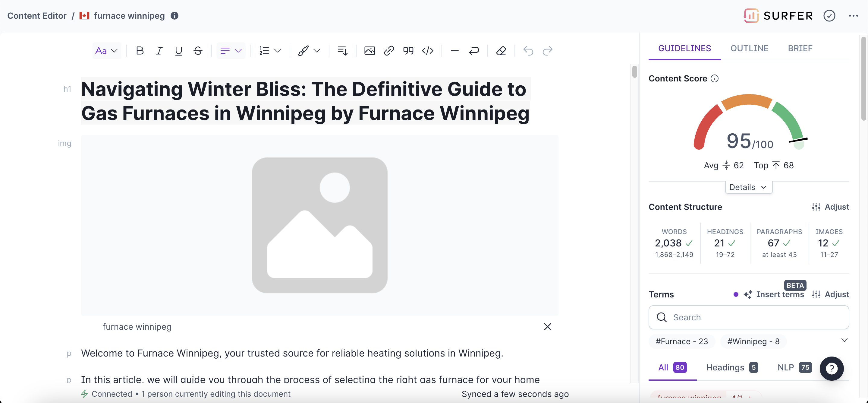The height and width of the screenshot is (403, 868).
Task: Click the info icon next to furnace winnipeg
Action: click(174, 16)
